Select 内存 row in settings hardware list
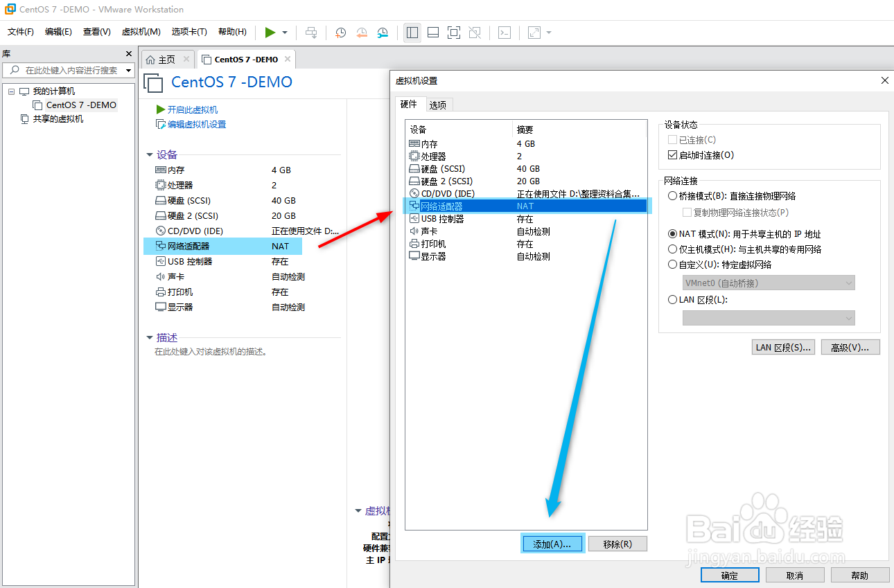This screenshot has width=894, height=588. (526, 144)
